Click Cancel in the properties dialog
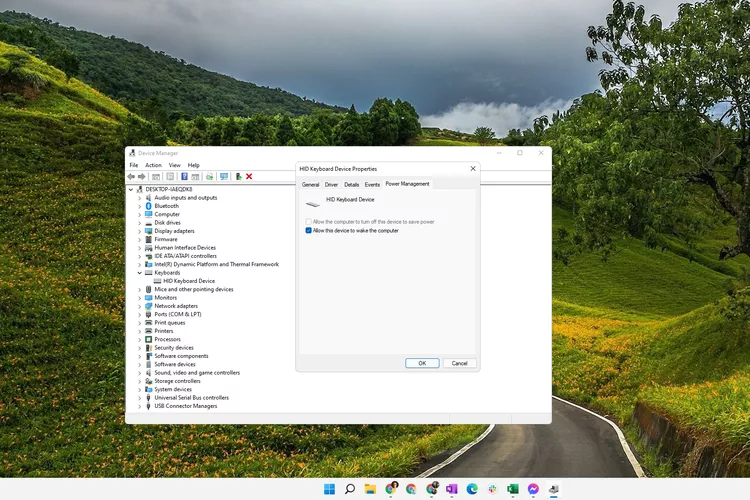750x500 pixels. [x=460, y=363]
